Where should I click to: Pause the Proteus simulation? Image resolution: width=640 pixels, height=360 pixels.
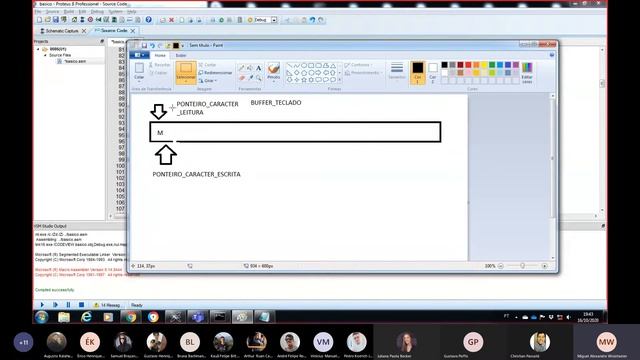point(68,304)
